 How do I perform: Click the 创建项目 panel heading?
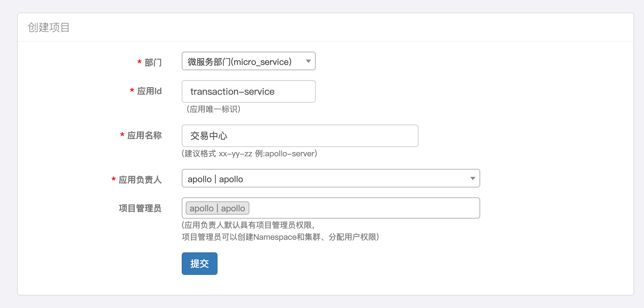[x=49, y=27]
